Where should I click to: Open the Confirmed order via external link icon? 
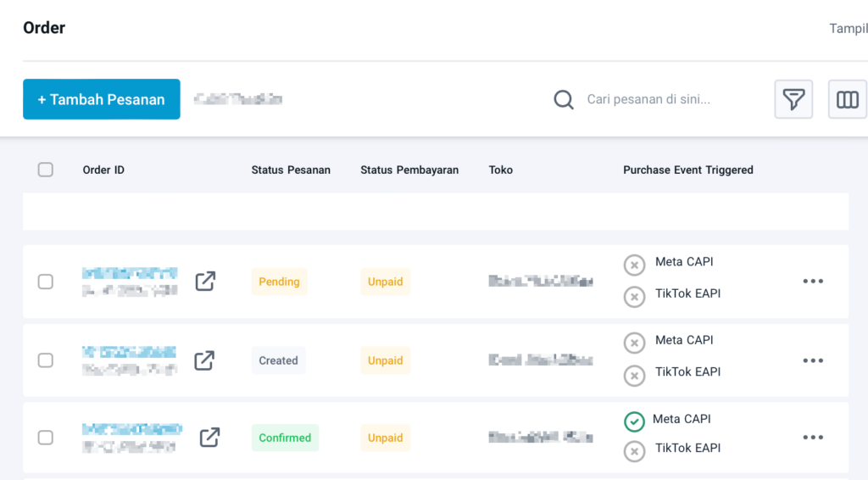click(210, 438)
